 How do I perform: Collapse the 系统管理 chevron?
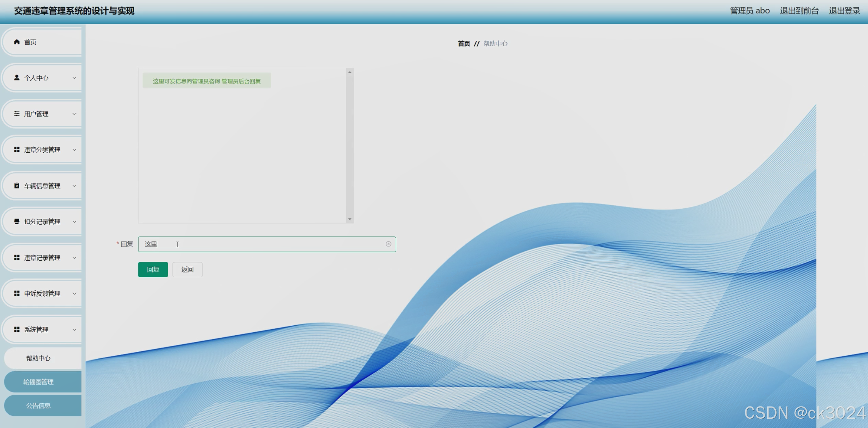(75, 330)
